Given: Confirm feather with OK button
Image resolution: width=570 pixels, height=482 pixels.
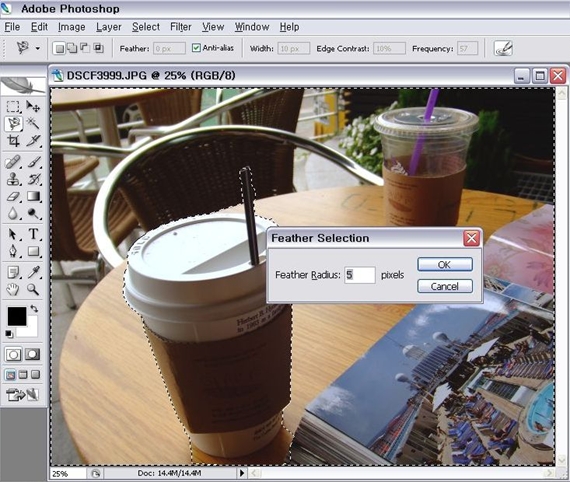Looking at the screenshot, I should click(x=445, y=265).
